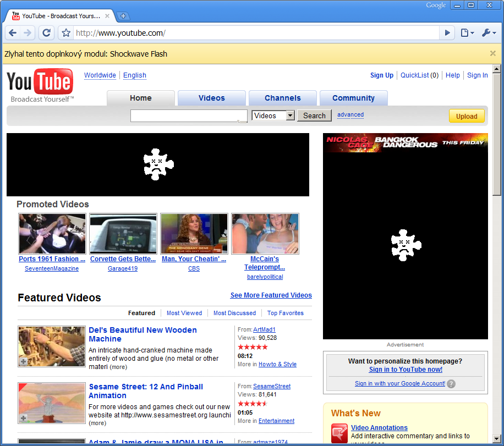This screenshot has height=446, width=504.
Task: Open the barelypolitical channel link
Action: 265,277
